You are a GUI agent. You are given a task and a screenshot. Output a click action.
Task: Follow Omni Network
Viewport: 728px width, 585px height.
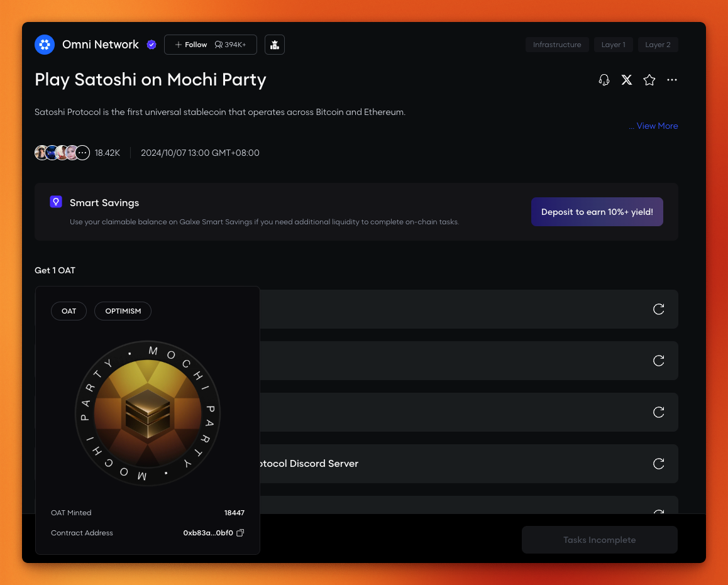tap(191, 45)
